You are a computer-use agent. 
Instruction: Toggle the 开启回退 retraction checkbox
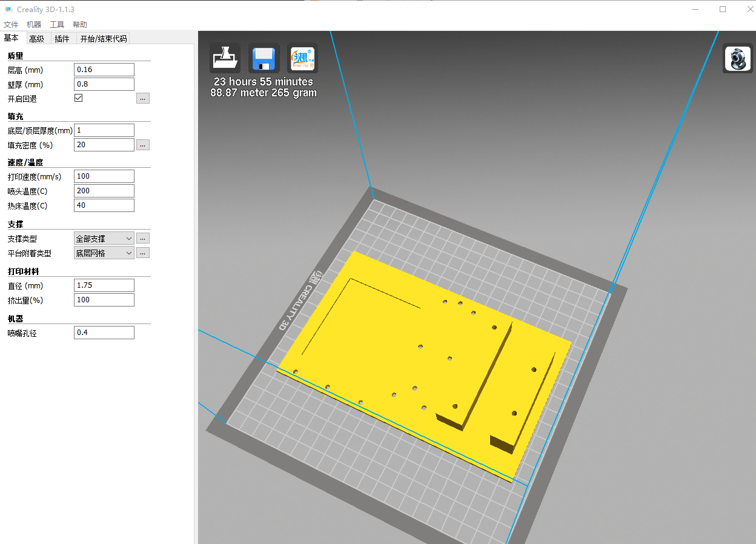(x=79, y=98)
